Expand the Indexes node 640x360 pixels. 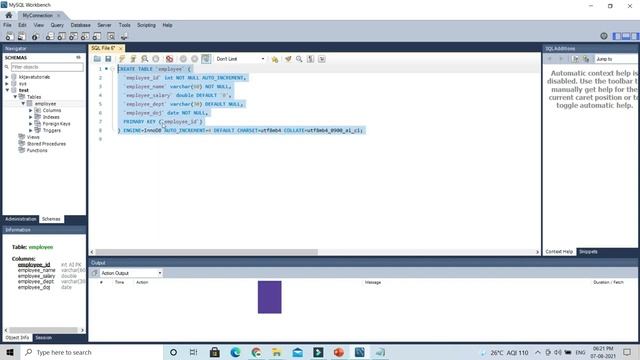pos(31,117)
